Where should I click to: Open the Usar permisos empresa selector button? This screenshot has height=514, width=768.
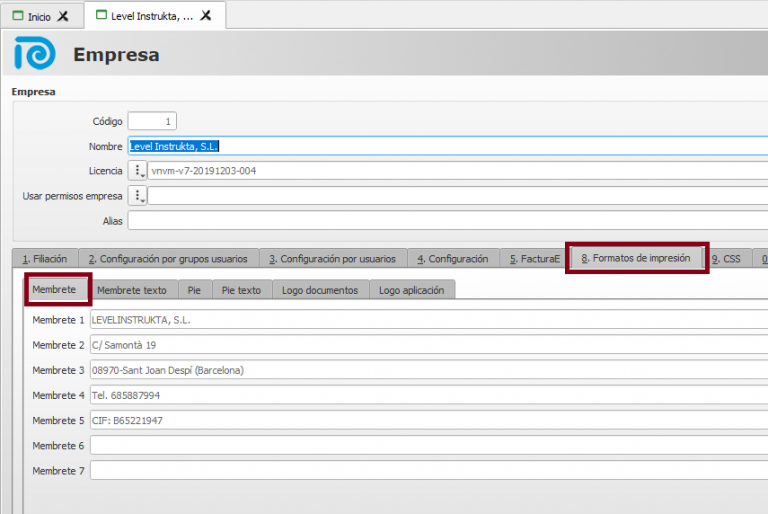[x=138, y=196]
